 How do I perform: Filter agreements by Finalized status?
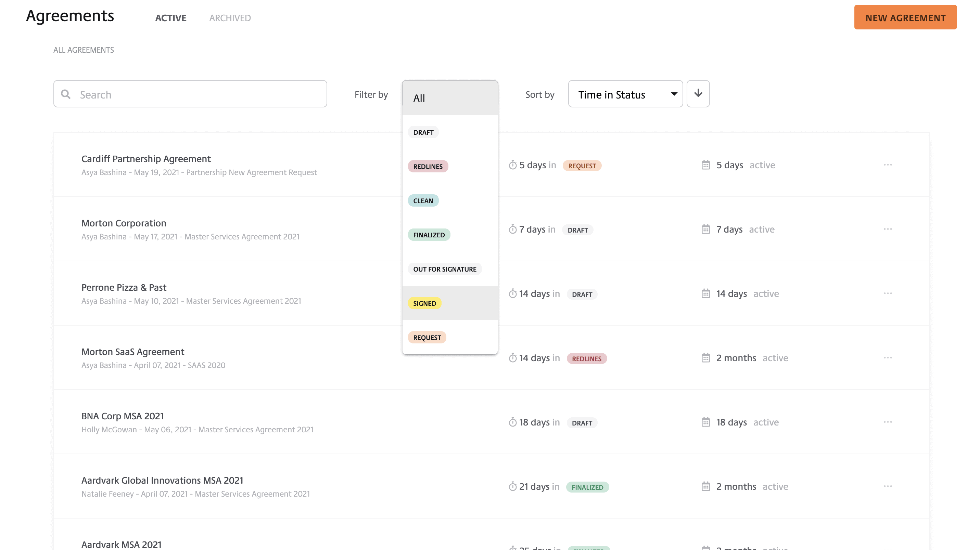(x=450, y=235)
